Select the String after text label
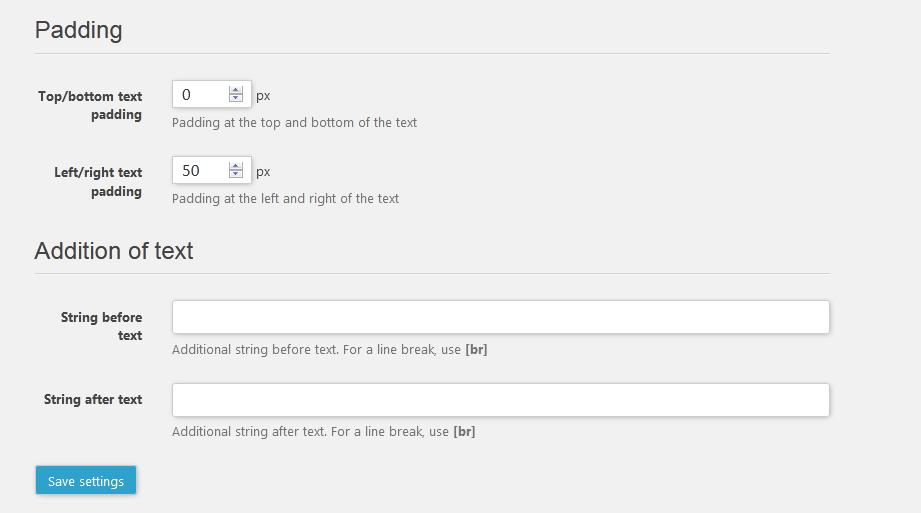 [93, 399]
